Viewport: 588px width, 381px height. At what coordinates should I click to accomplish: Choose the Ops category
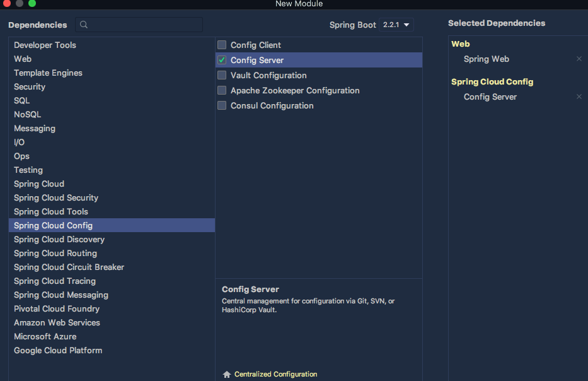112,156
